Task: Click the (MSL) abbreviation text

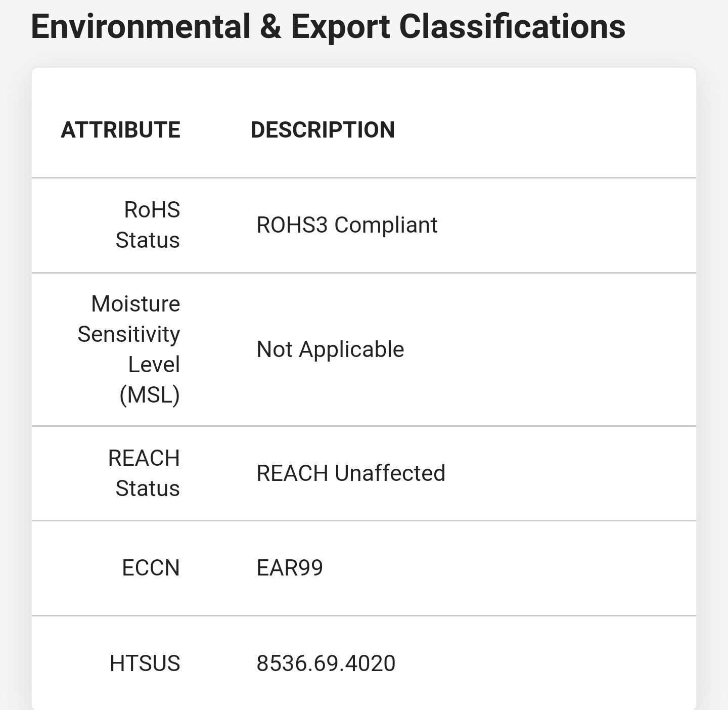Action: pos(150,395)
